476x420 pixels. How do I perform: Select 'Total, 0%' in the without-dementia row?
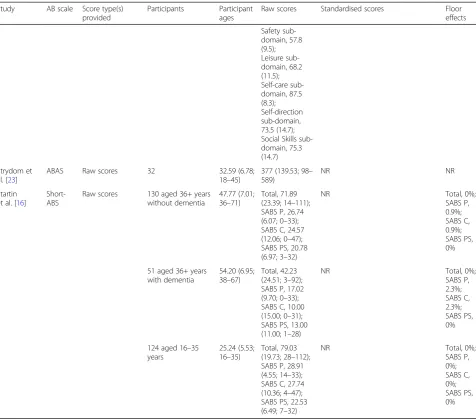coord(460,194)
